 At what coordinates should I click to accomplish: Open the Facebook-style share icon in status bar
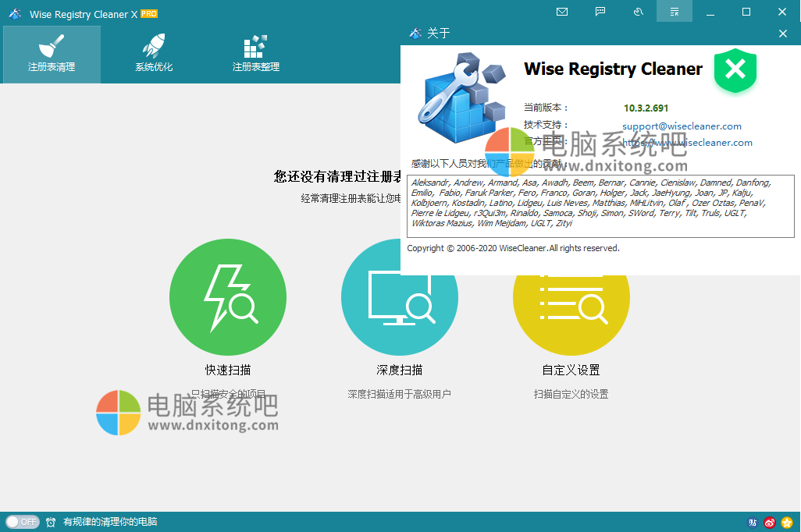(x=753, y=523)
